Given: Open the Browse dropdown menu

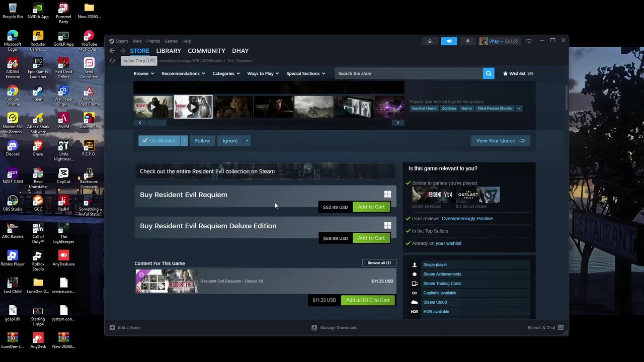Looking at the screenshot, I should (144, 73).
